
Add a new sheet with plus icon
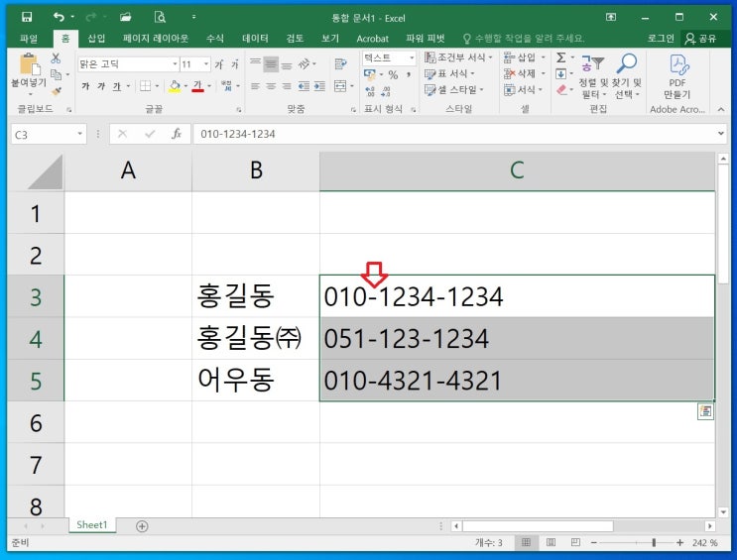pos(142,526)
